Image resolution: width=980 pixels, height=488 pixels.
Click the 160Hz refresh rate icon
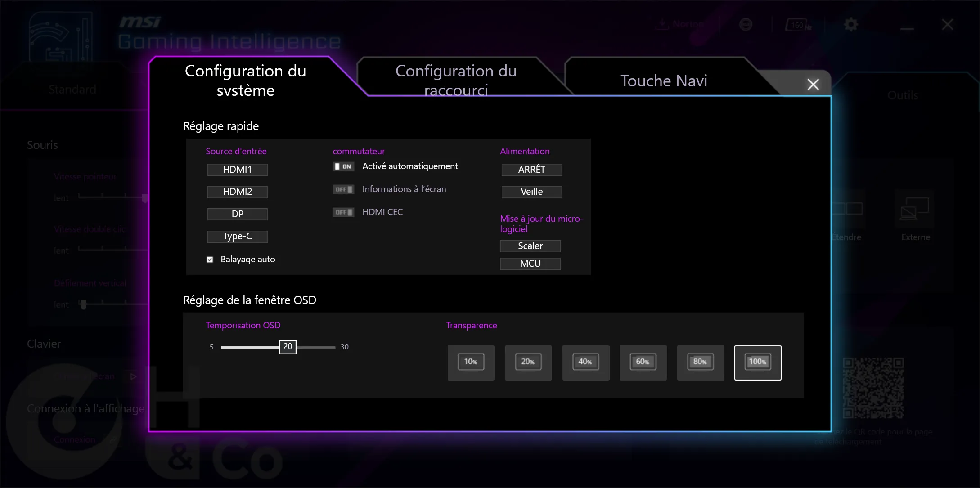[x=799, y=25]
